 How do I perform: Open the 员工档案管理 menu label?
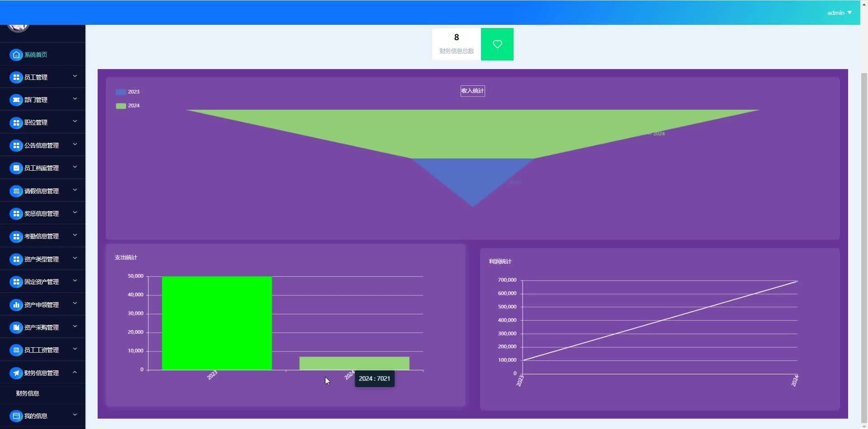coord(42,168)
